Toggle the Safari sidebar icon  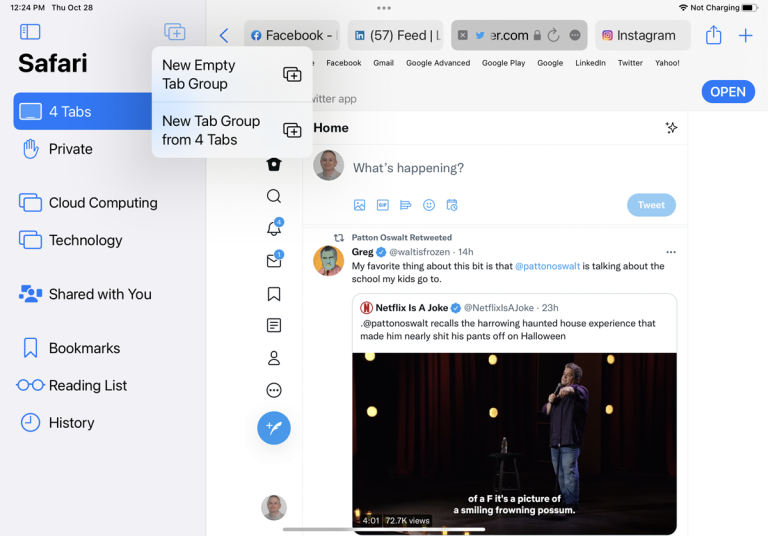30,32
